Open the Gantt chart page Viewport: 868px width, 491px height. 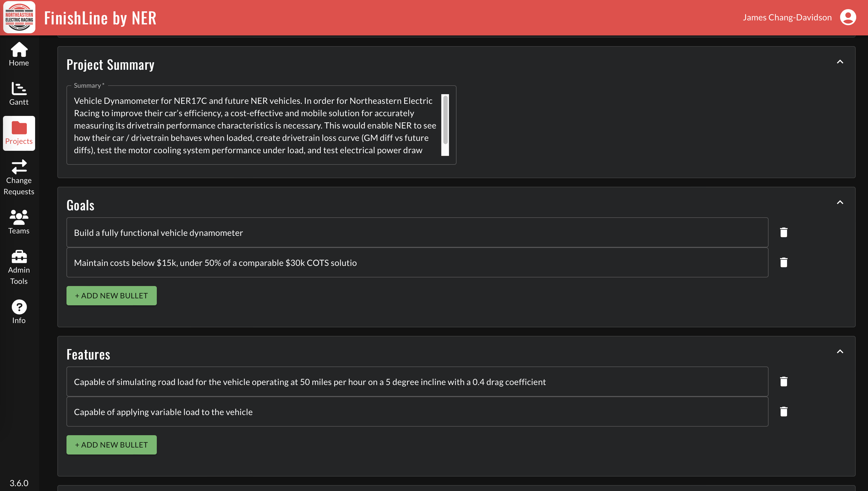point(19,94)
